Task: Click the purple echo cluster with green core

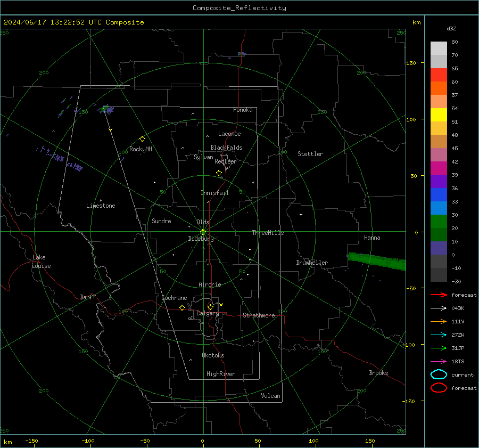Action: coord(106,109)
